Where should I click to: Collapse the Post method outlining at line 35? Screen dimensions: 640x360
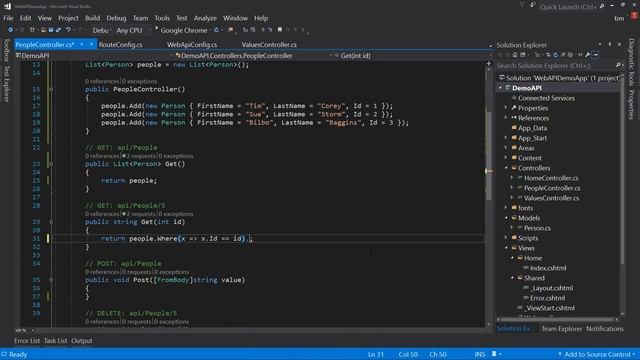[51, 280]
